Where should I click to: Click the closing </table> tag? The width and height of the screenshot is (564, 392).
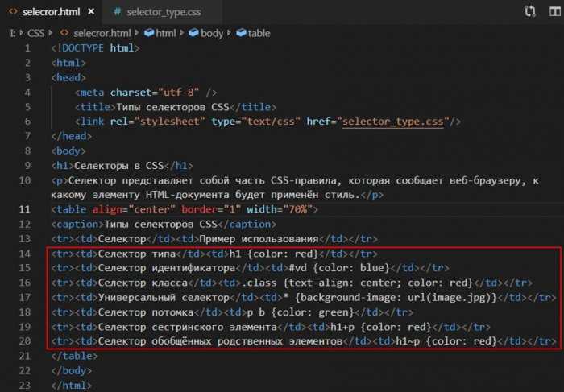point(74,356)
